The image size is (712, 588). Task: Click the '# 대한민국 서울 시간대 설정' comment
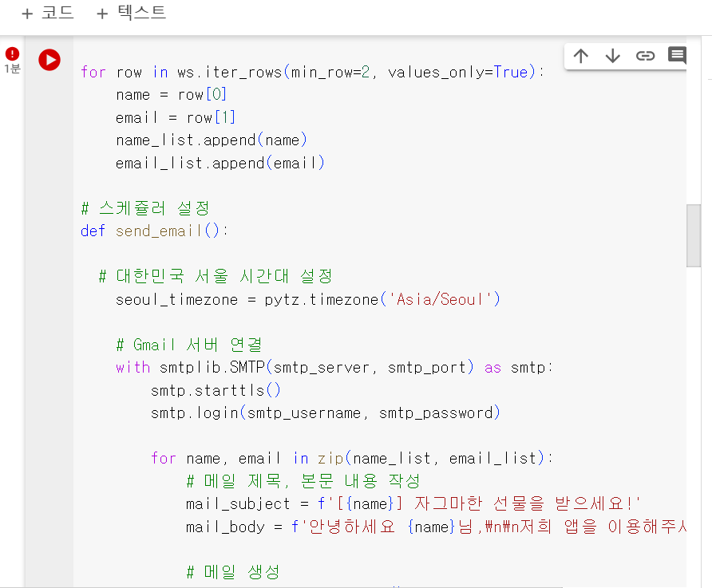pos(216,276)
